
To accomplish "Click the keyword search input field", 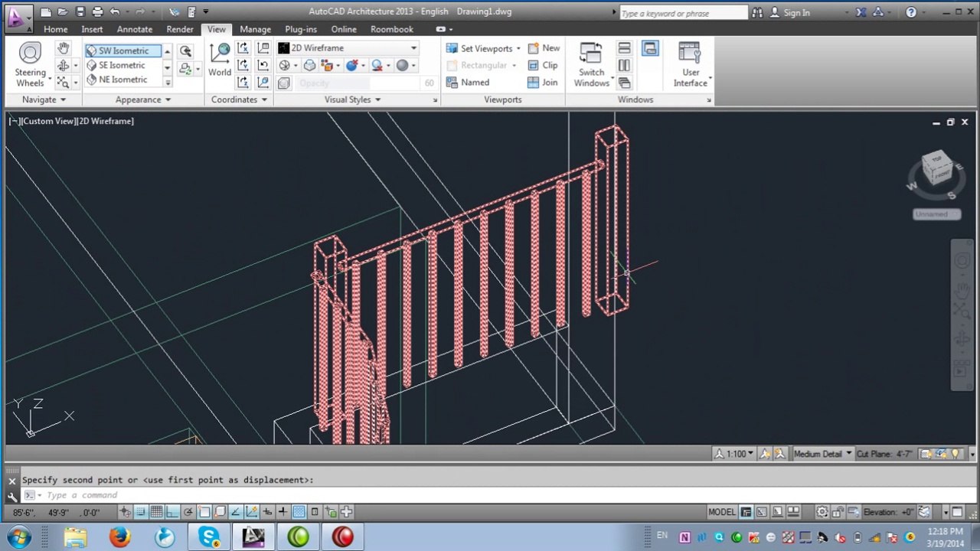I will 683,13.
